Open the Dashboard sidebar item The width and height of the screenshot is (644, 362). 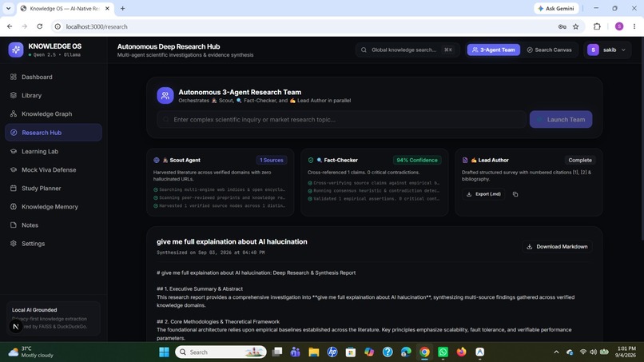54,77
